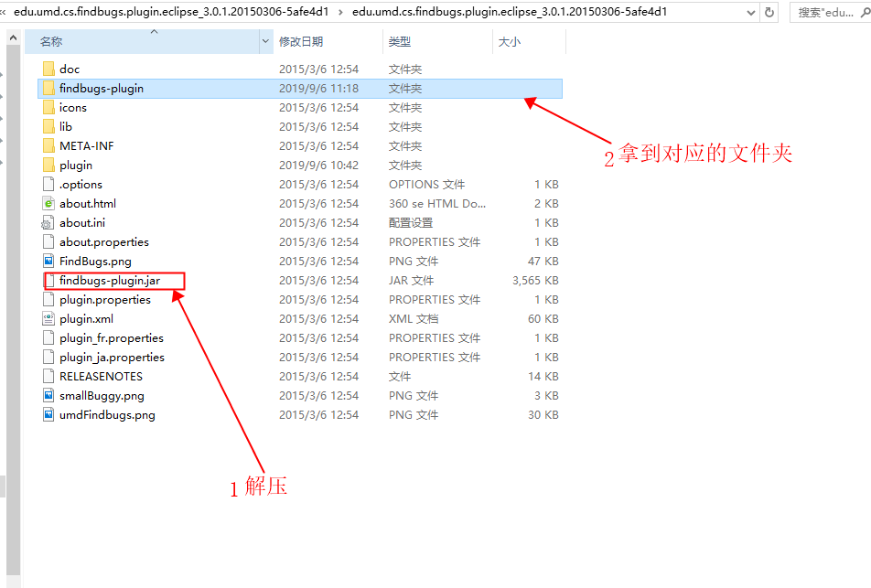Click the icons folder icon
This screenshot has width=871, height=588.
(x=48, y=107)
